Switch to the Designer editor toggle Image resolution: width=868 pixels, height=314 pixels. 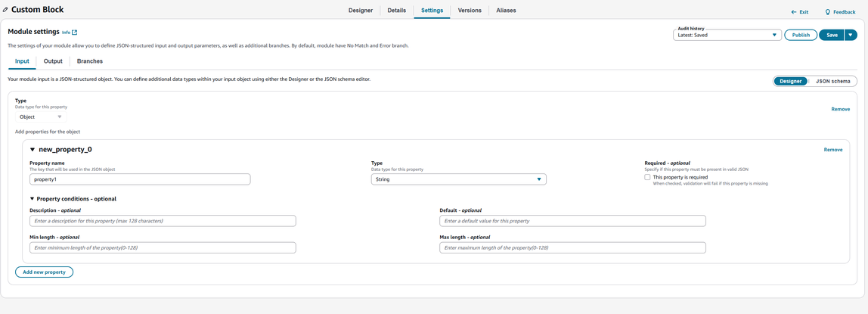[790, 81]
